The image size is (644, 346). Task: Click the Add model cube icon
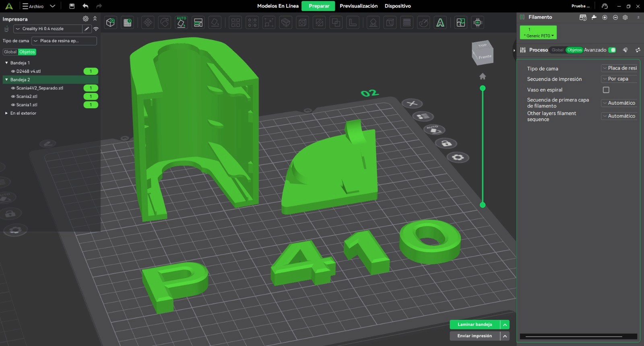pyautogui.click(x=110, y=23)
